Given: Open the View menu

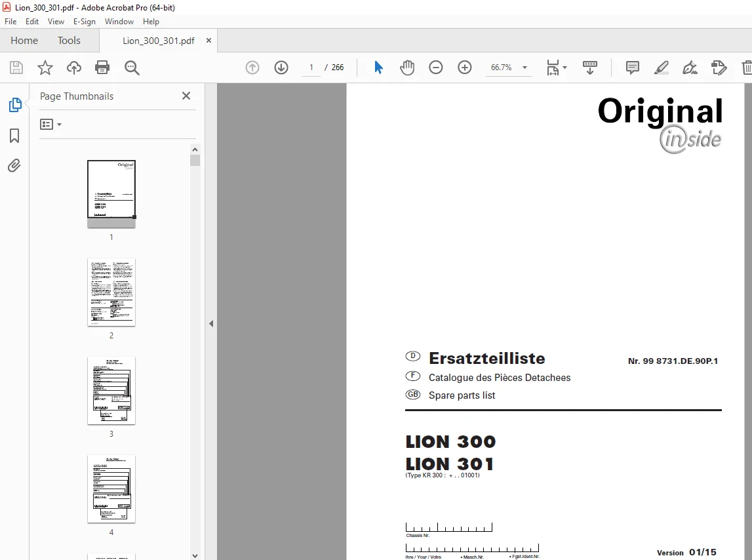Looking at the screenshot, I should coord(56,22).
